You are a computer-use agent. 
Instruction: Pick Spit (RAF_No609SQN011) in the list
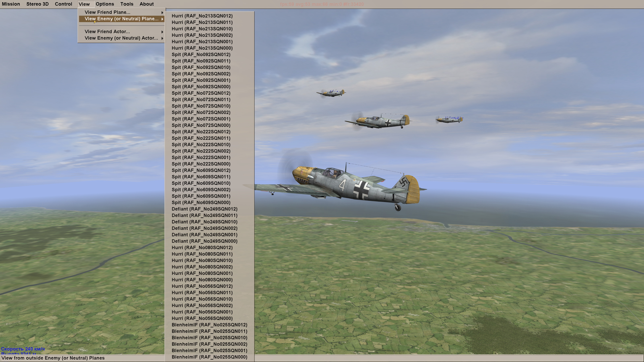tap(201, 177)
